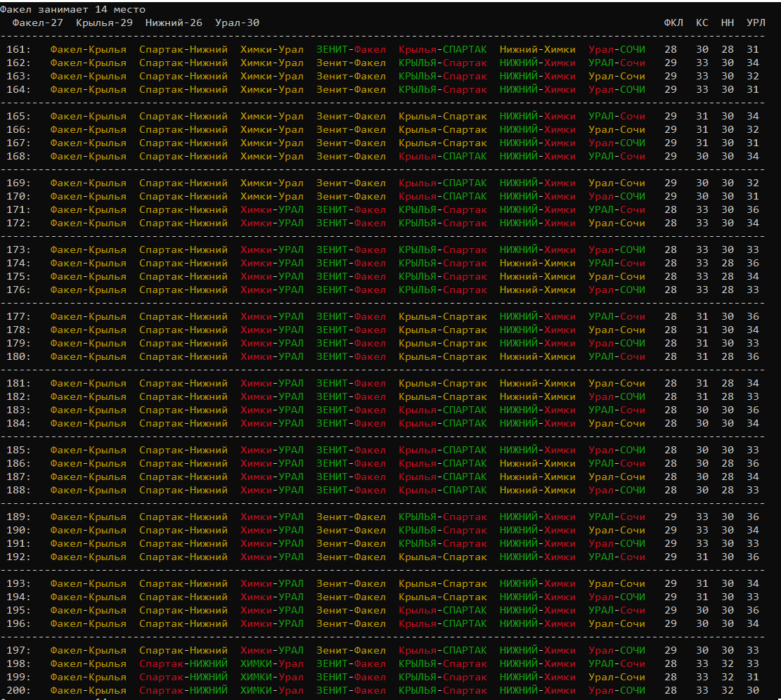Click the 'Факел занимает 14 место' heading line

72,9
